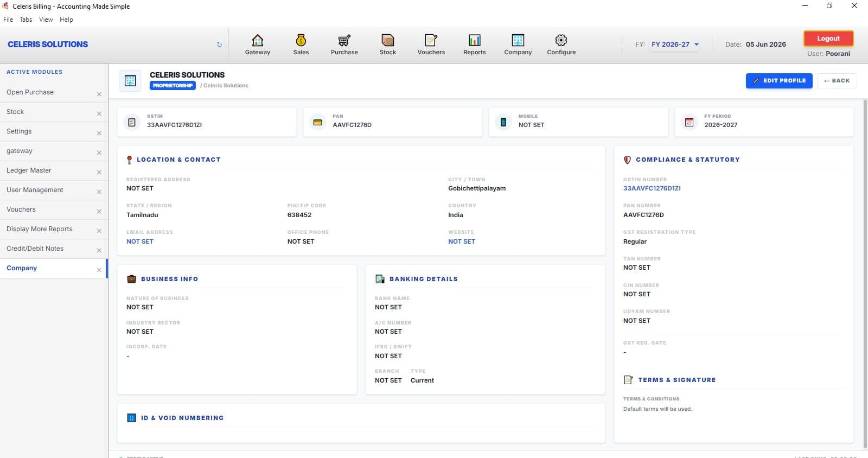Click the pin code value 638452
This screenshot has height=458, width=868.
(299, 215)
